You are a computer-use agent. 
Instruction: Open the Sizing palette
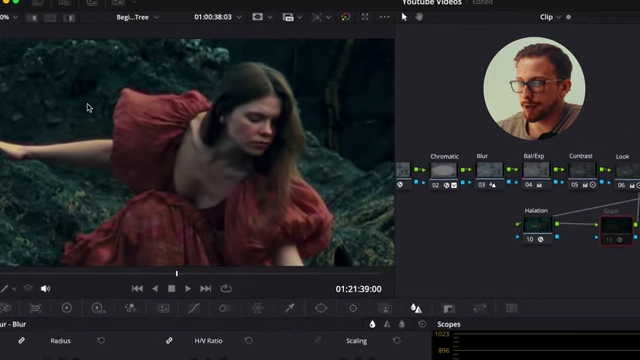point(480,308)
